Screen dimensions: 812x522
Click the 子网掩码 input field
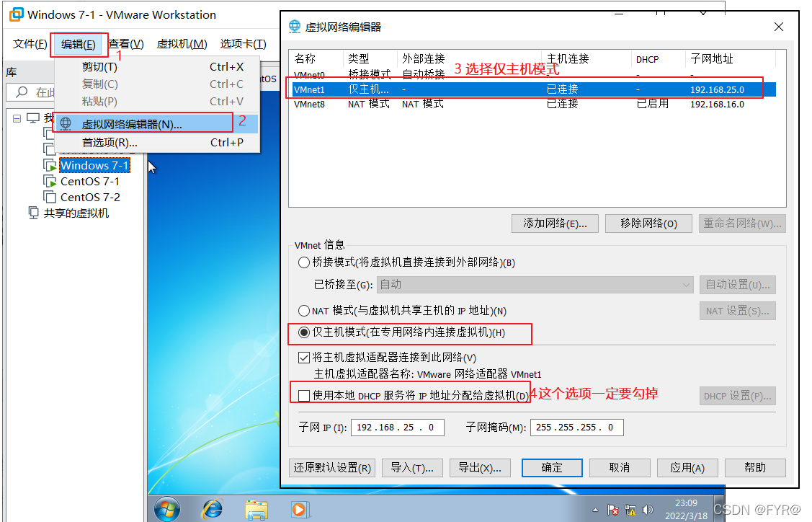tap(576, 428)
